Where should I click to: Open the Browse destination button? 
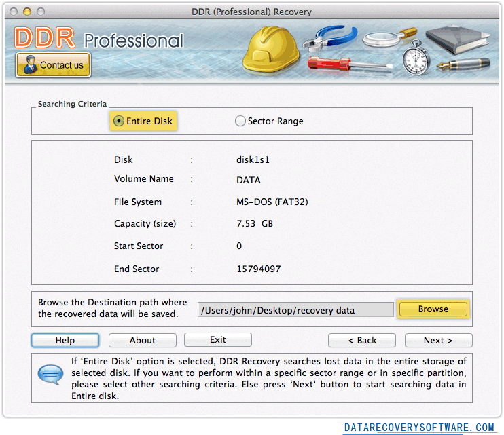[x=433, y=309]
